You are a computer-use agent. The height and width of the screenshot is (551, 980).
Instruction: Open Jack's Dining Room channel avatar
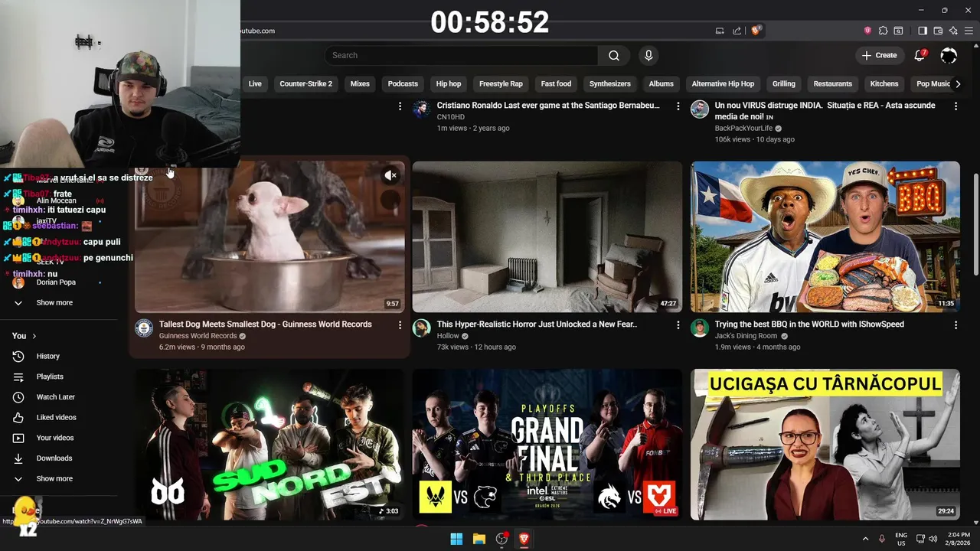[699, 328]
